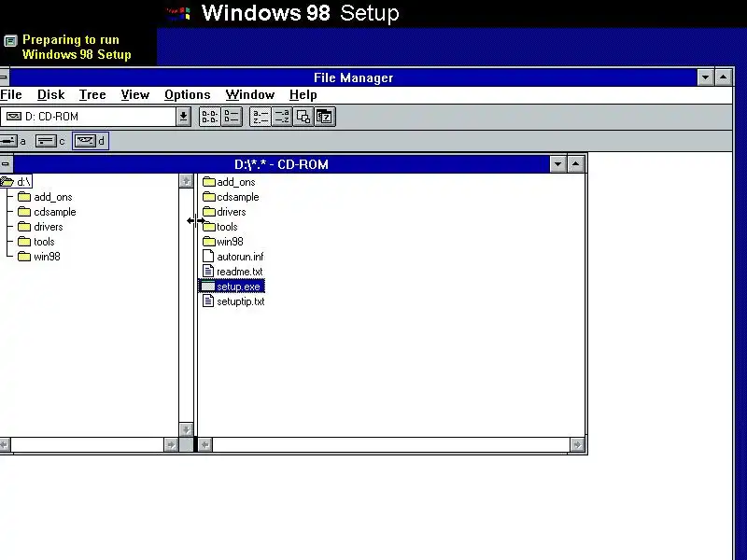Image resolution: width=747 pixels, height=560 pixels.
Task: Click add_ons folder icon in file list
Action: pyautogui.click(x=208, y=182)
